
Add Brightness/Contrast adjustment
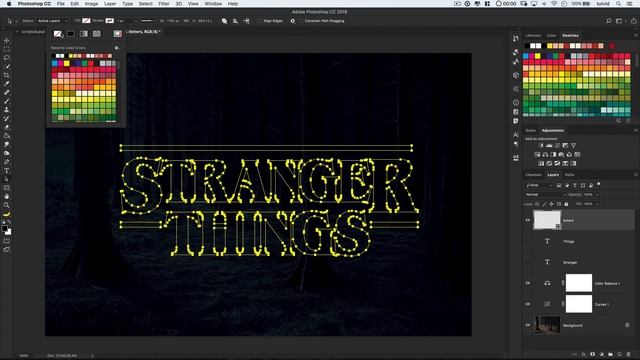pos(541,145)
